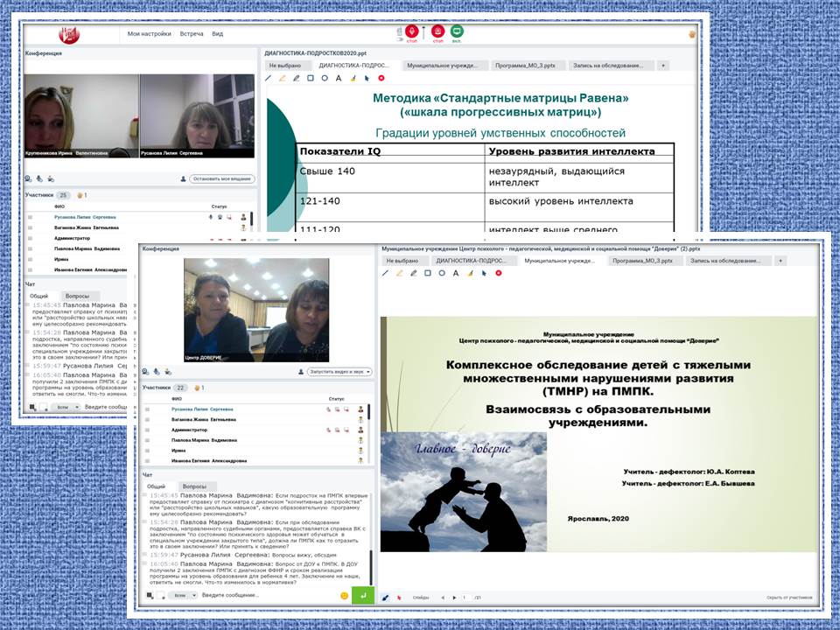Select the line tool in upper window toolbar
The image size is (840, 630).
tap(269, 78)
